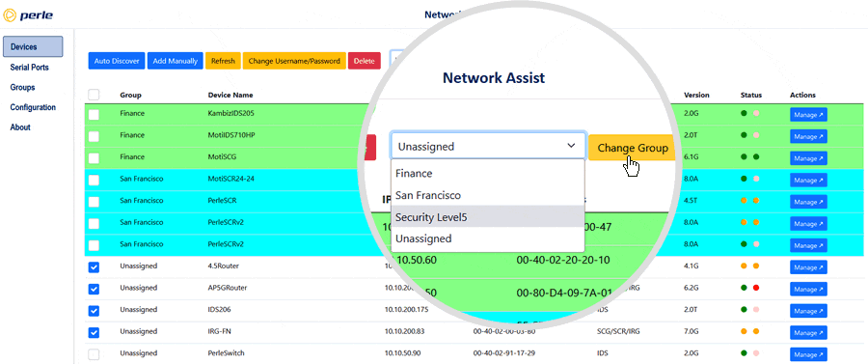Choose San Francisco in the group list
The height and width of the screenshot is (364, 868).
point(488,195)
